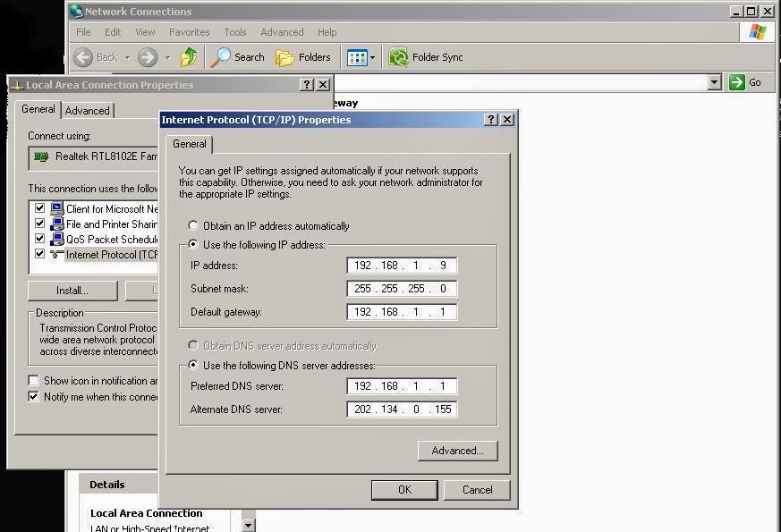The width and height of the screenshot is (781, 532).
Task: Click into the Alternate DNS server field
Action: (402, 410)
